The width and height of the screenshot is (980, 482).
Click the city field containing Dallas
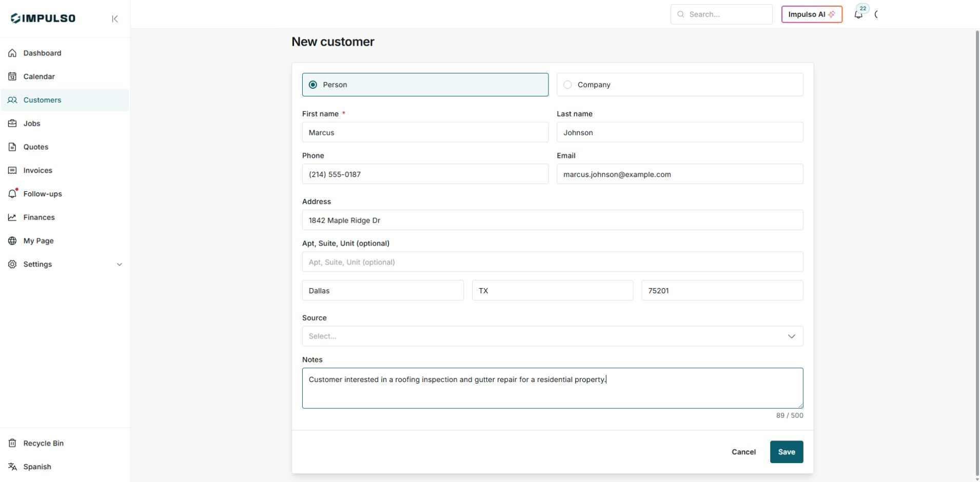pos(383,290)
